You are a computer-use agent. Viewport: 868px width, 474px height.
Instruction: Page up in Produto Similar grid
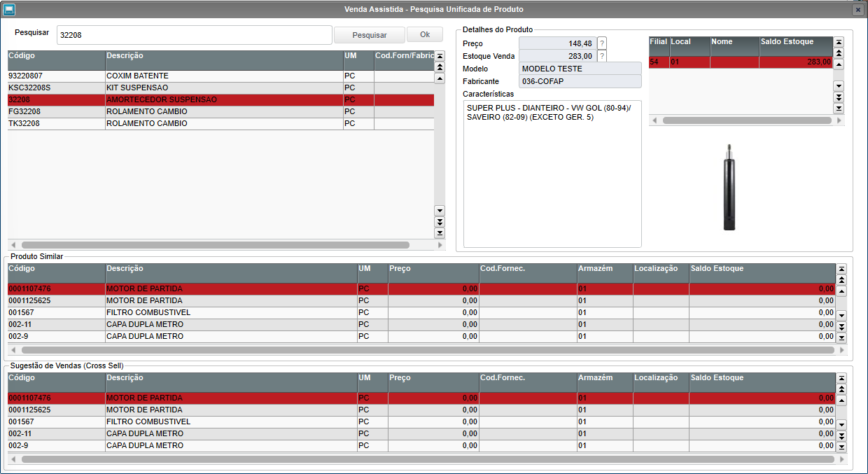pos(841,280)
